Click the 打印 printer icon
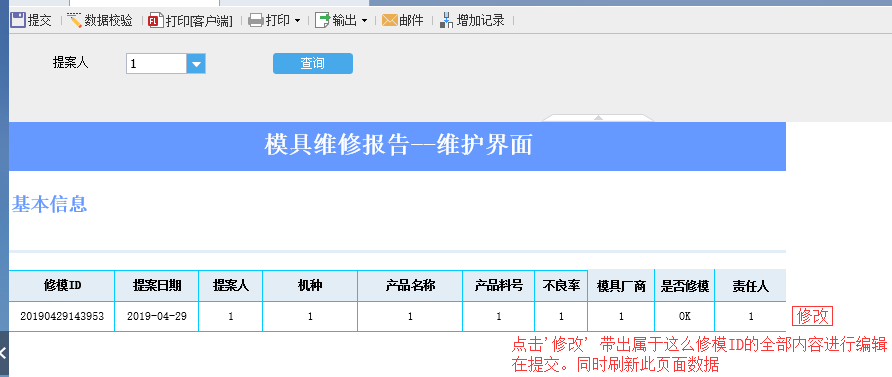 (255, 20)
